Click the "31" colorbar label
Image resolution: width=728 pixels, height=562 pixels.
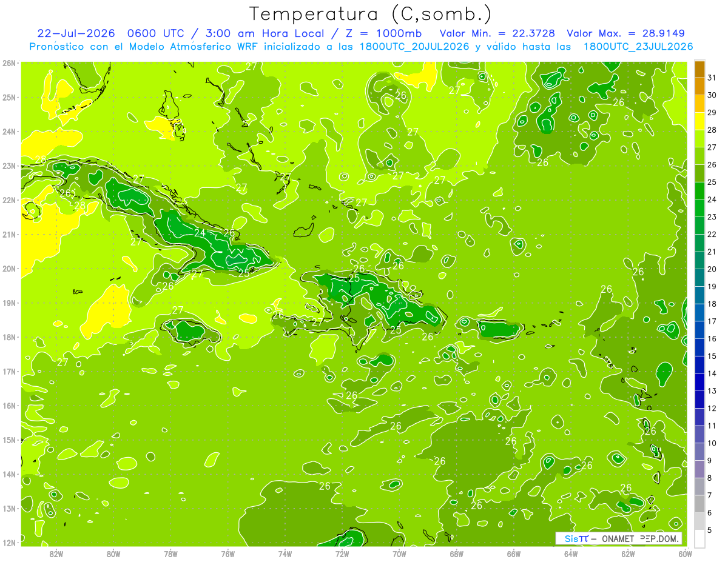tap(712, 78)
